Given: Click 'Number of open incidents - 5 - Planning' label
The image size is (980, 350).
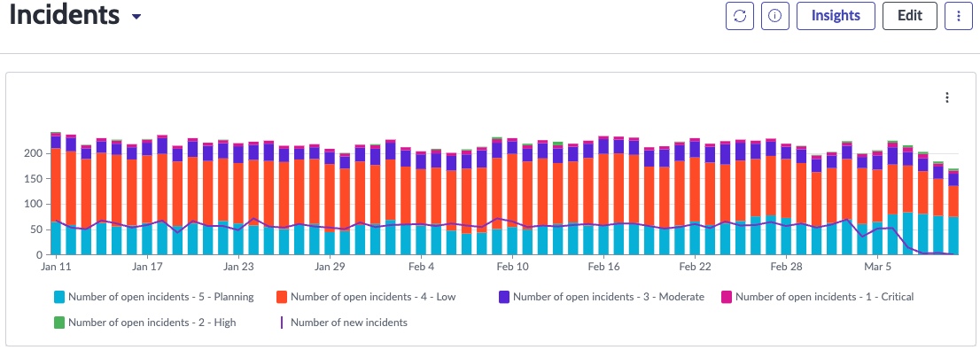Looking at the screenshot, I should (x=161, y=297).
